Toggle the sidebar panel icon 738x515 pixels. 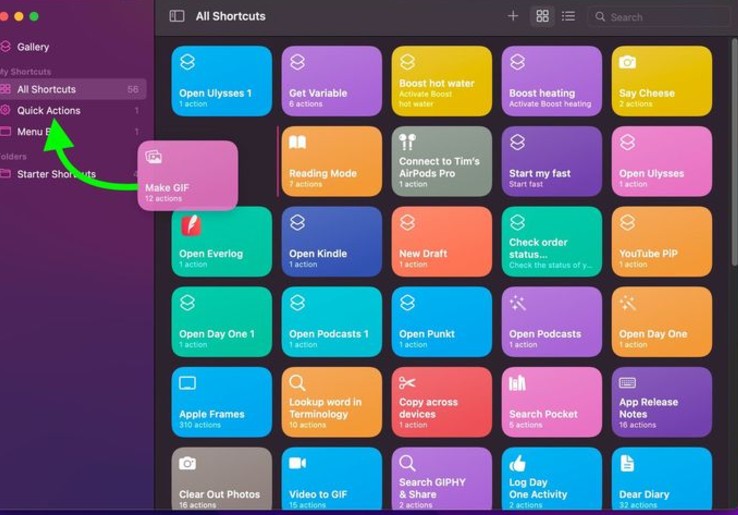[x=176, y=16]
